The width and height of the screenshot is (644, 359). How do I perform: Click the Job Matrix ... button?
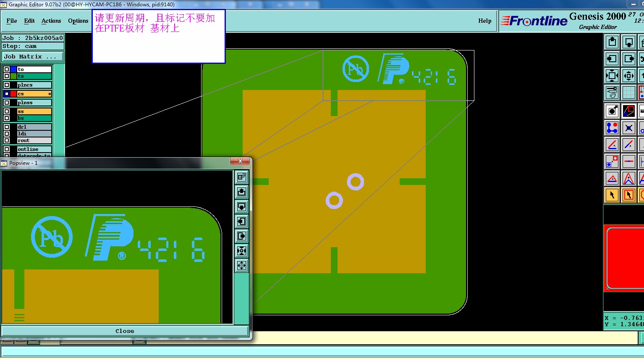[x=33, y=56]
